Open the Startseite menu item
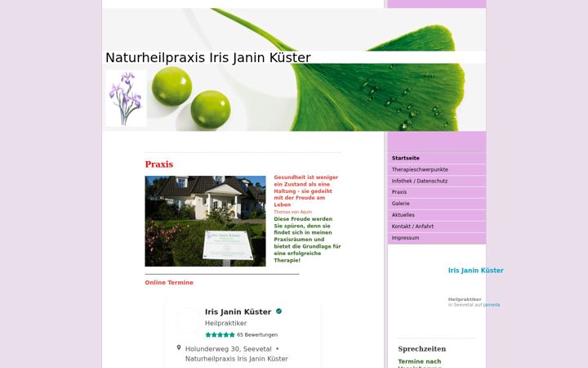 (x=437, y=158)
